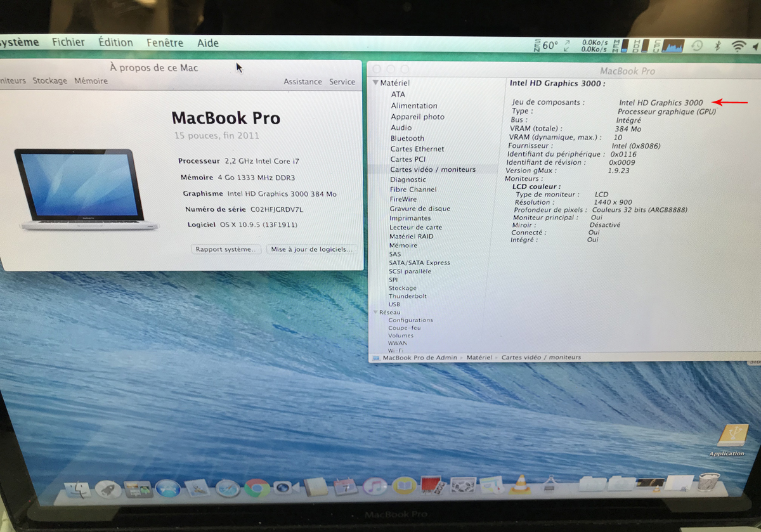Open Calendar icon in the Dock
This screenshot has width=761, height=532.
[x=346, y=487]
